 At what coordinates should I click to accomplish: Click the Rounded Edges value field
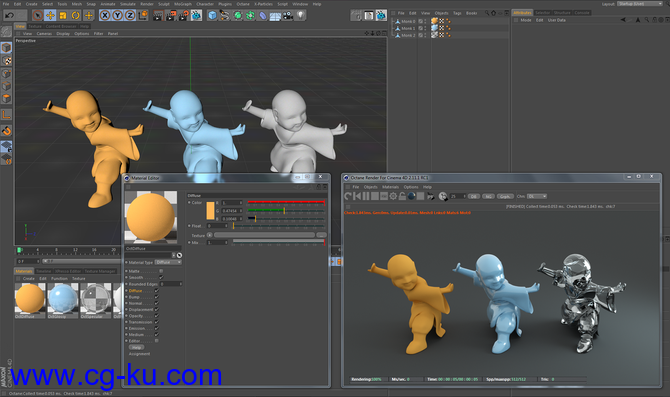pos(171,284)
